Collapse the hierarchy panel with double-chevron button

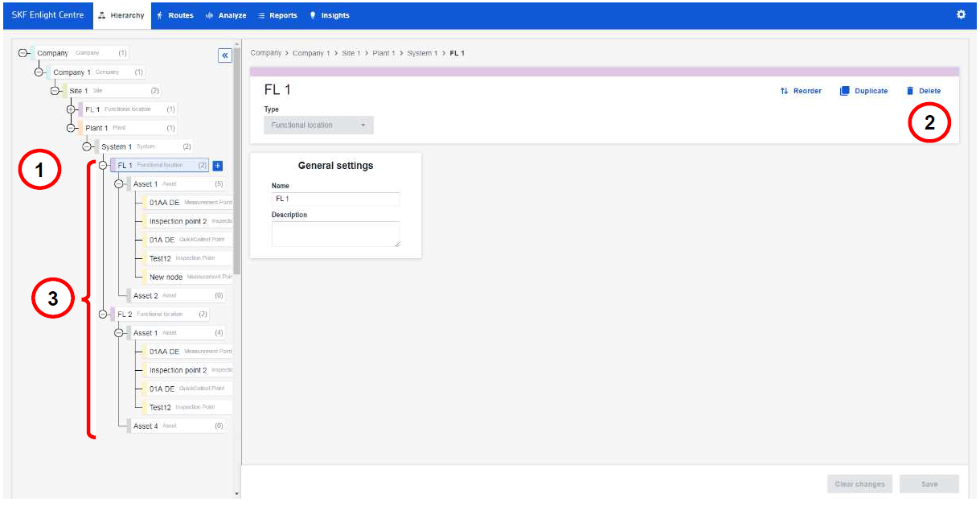(x=225, y=56)
